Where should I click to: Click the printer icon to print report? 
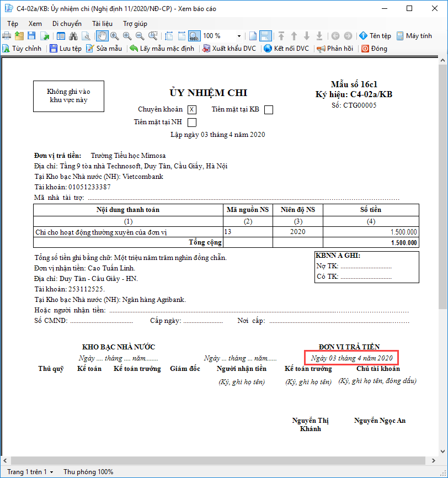click(x=7, y=36)
